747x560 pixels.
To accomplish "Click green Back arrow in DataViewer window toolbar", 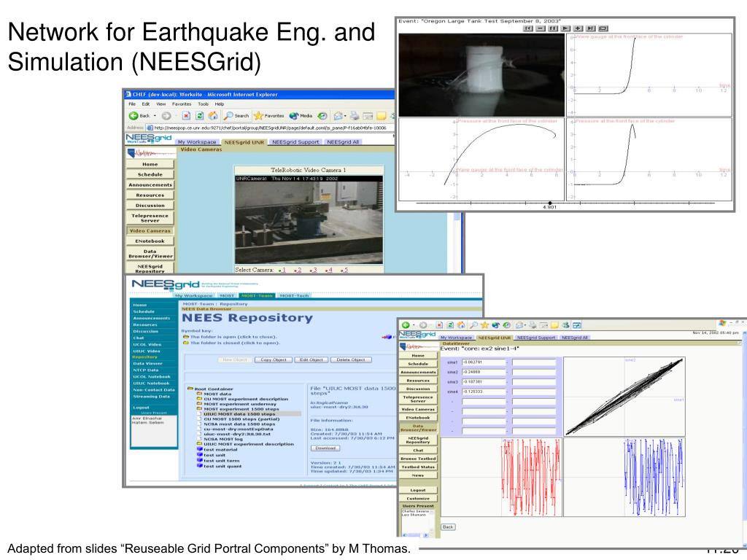I will [x=406, y=324].
